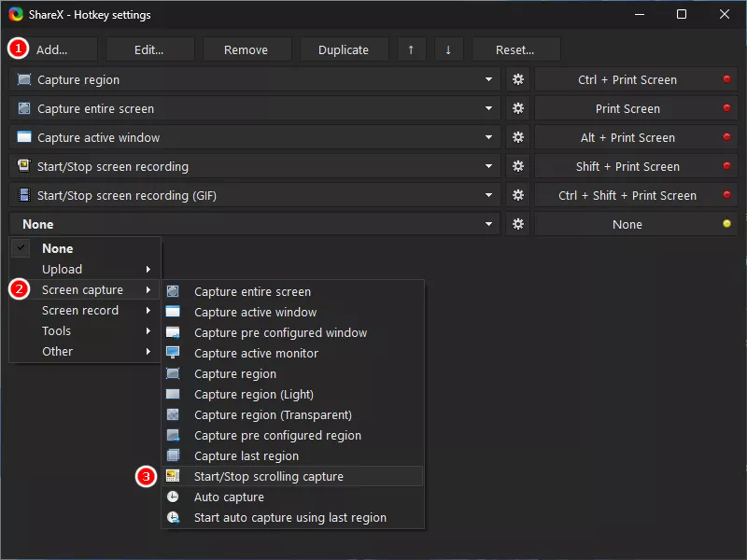Expand the None task dropdown
This screenshot has width=747, height=560.
(488, 224)
